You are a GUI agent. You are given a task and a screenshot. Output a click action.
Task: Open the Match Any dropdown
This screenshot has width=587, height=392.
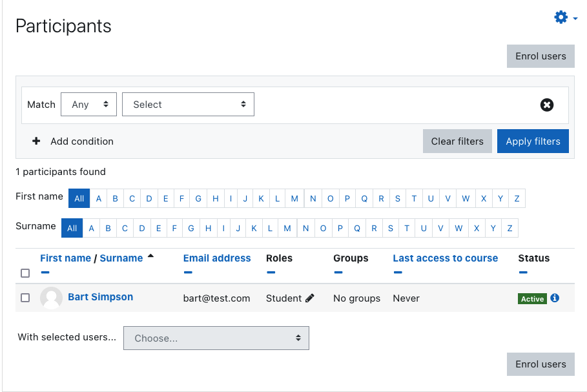click(88, 105)
